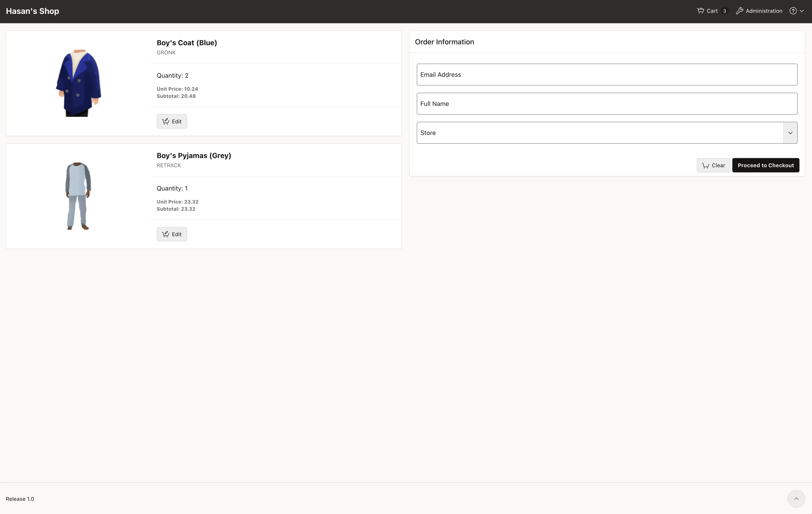Click the Boy's Coat (Blue) title
812x514 pixels.
click(187, 43)
